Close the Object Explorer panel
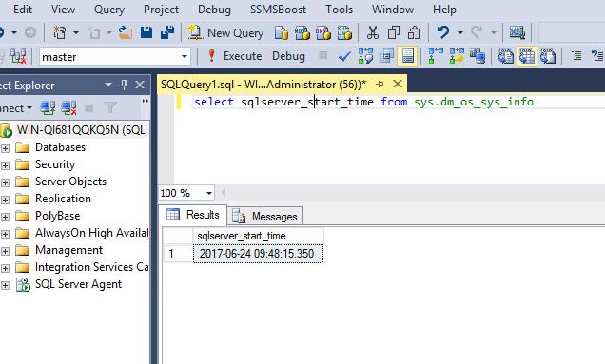The width and height of the screenshot is (605, 364). (x=140, y=85)
